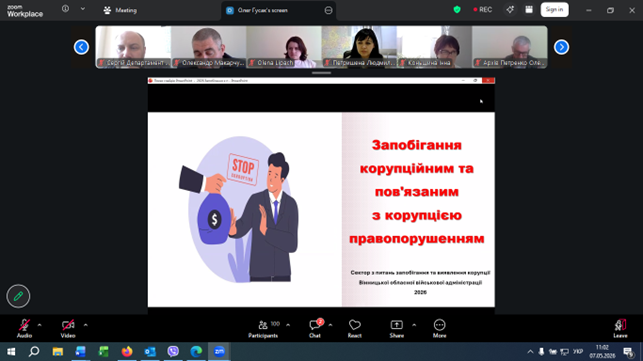Show next participants with the right arrow
The height and width of the screenshot is (361, 643).
coord(561,47)
